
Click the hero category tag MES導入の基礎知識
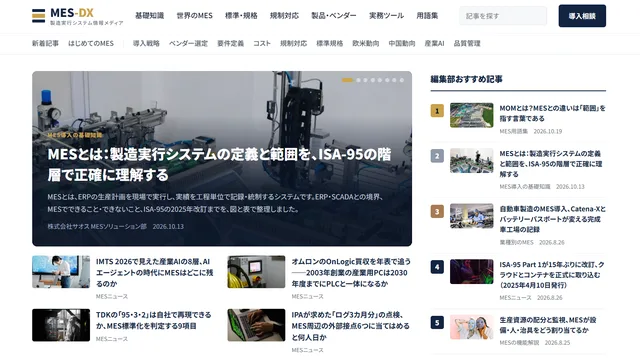[x=75, y=135]
